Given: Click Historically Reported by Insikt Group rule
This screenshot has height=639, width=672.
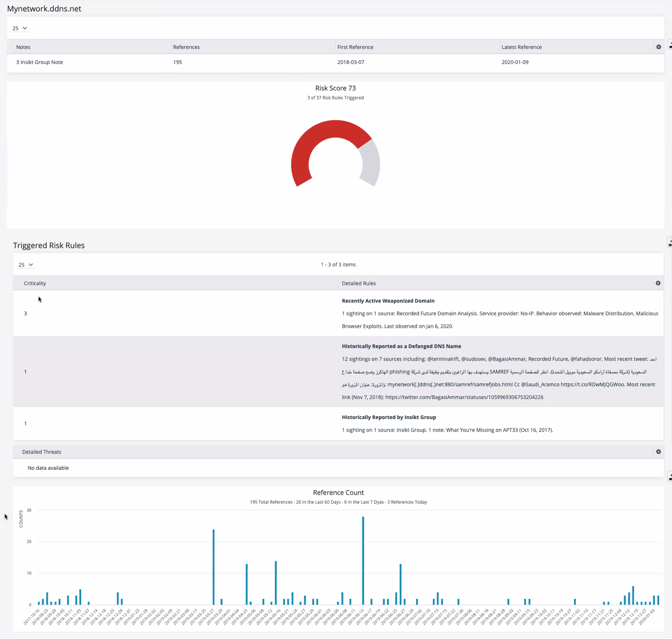Looking at the screenshot, I should pyautogui.click(x=388, y=417).
